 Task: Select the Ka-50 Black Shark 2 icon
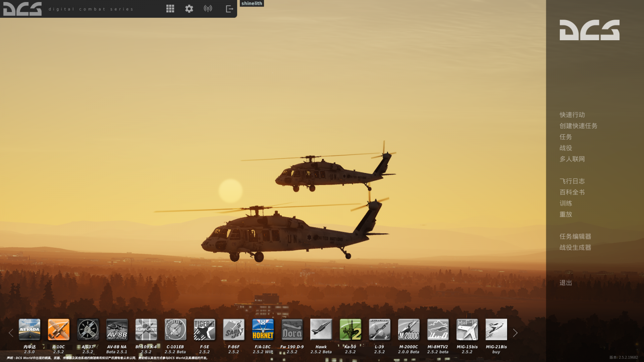tap(351, 329)
